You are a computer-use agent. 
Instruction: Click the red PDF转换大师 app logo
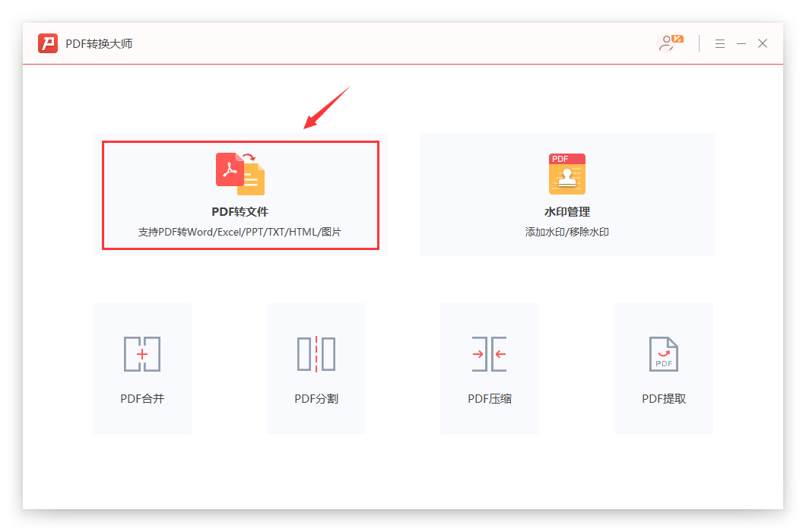pyautogui.click(x=48, y=43)
